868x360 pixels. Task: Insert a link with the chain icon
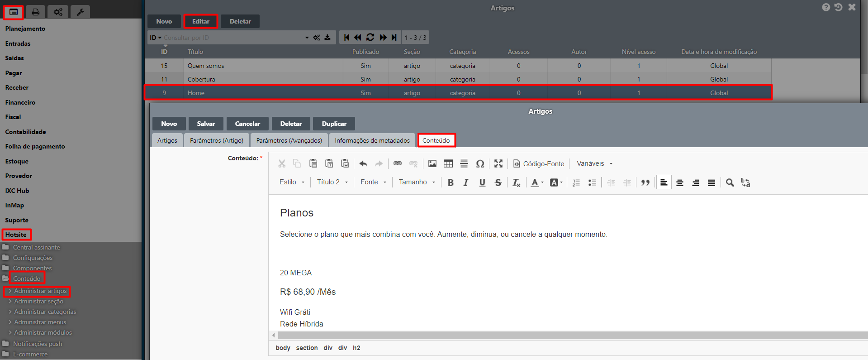coord(398,163)
